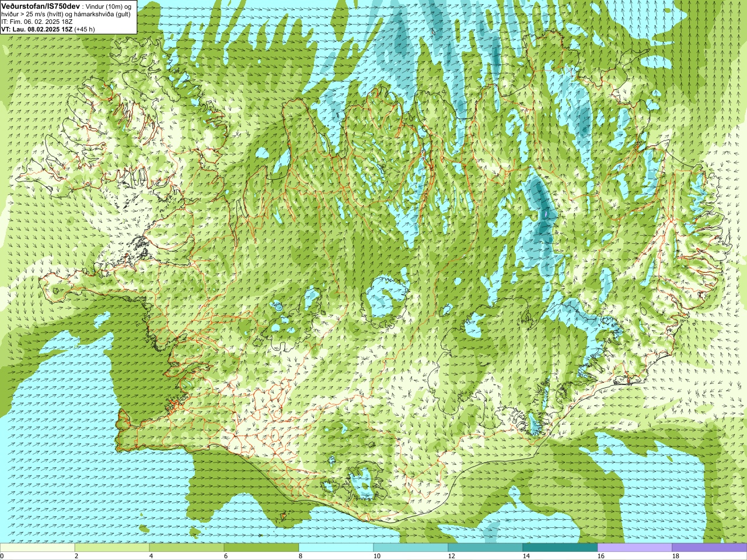Click the 6–8 m/s olive green legend swatch
The image size is (747, 560).
click(x=261, y=548)
